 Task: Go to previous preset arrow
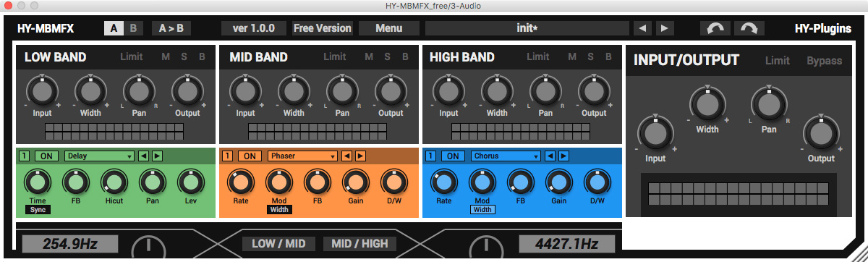pos(642,29)
